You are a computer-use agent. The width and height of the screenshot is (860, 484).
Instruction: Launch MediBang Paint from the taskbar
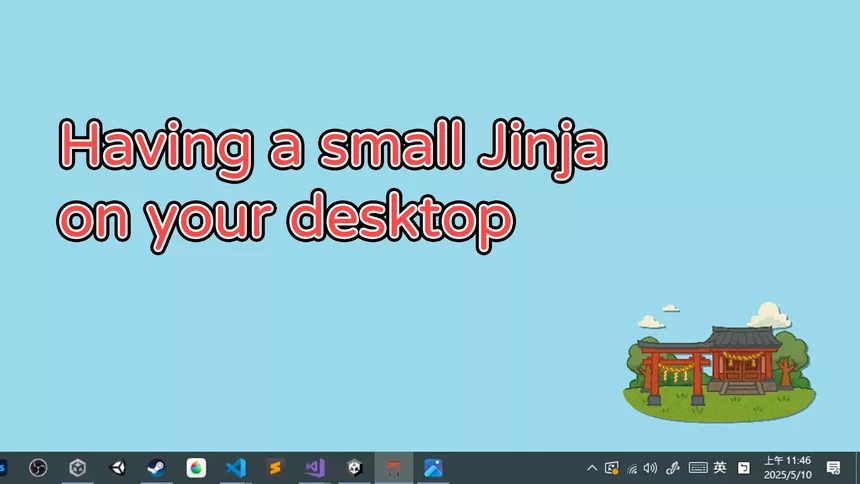point(196,468)
